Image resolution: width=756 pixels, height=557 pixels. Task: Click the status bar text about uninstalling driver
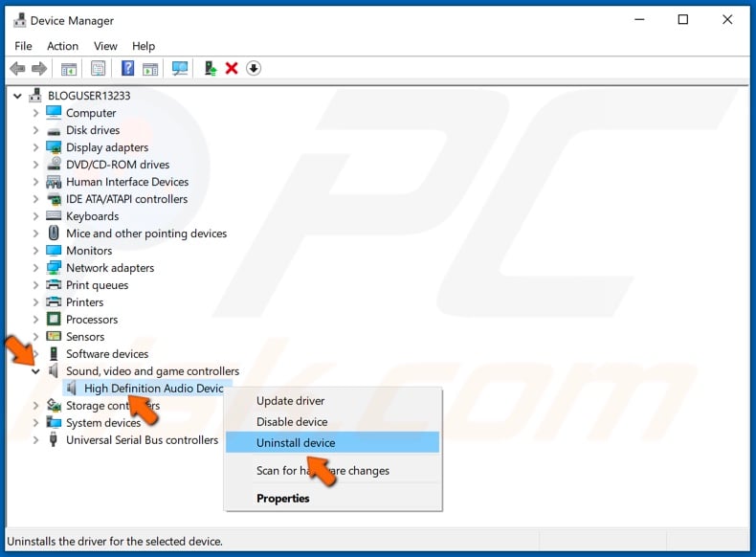pyautogui.click(x=115, y=542)
